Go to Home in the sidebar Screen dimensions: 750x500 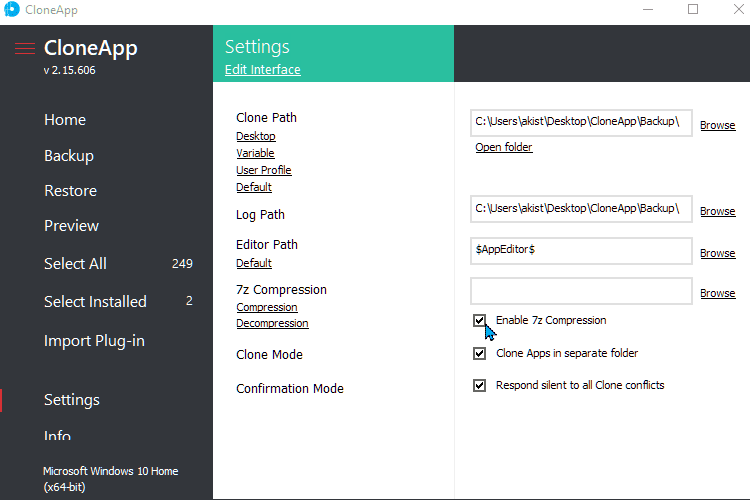(65, 120)
